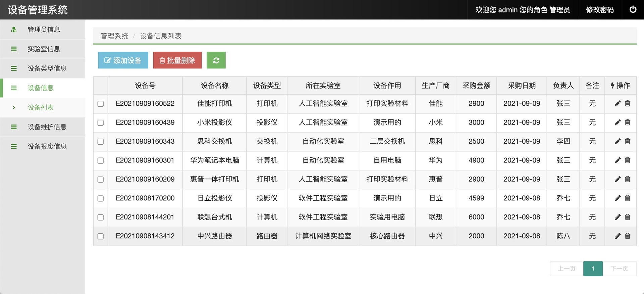Click the green refresh icon button
Screen dimensions: 644x294
click(216, 60)
